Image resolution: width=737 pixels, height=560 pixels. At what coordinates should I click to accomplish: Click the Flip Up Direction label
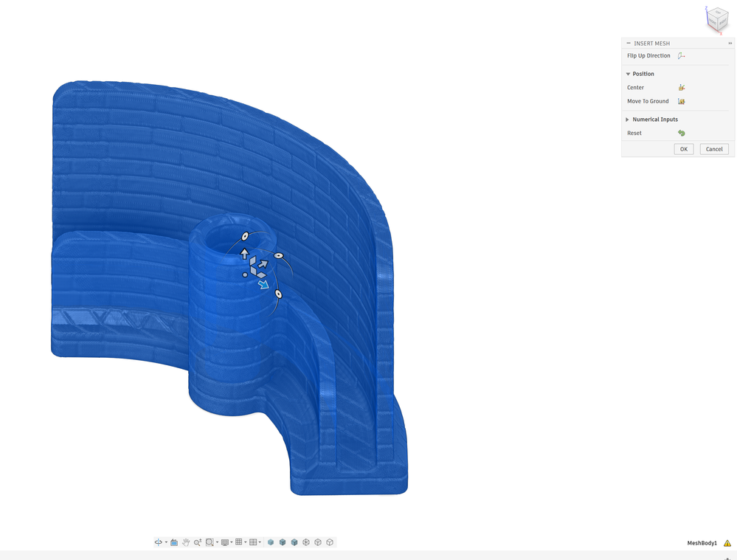[648, 55]
